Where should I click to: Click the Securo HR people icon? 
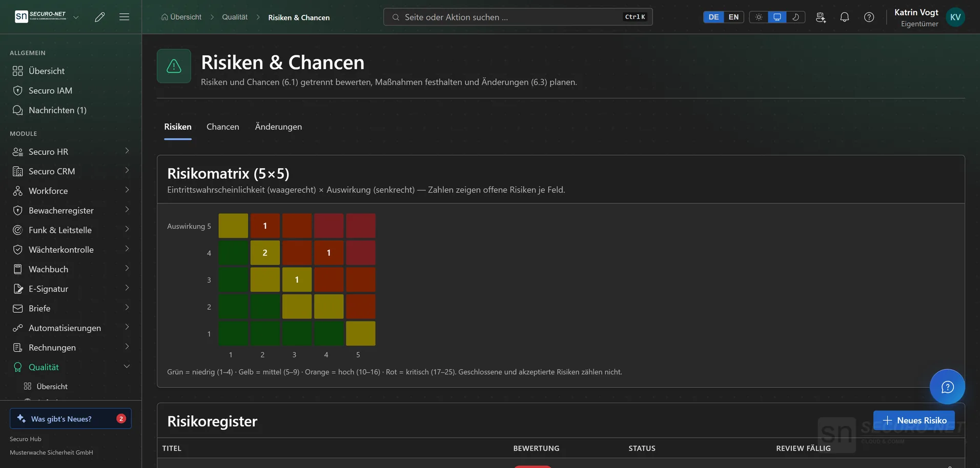pos(18,152)
